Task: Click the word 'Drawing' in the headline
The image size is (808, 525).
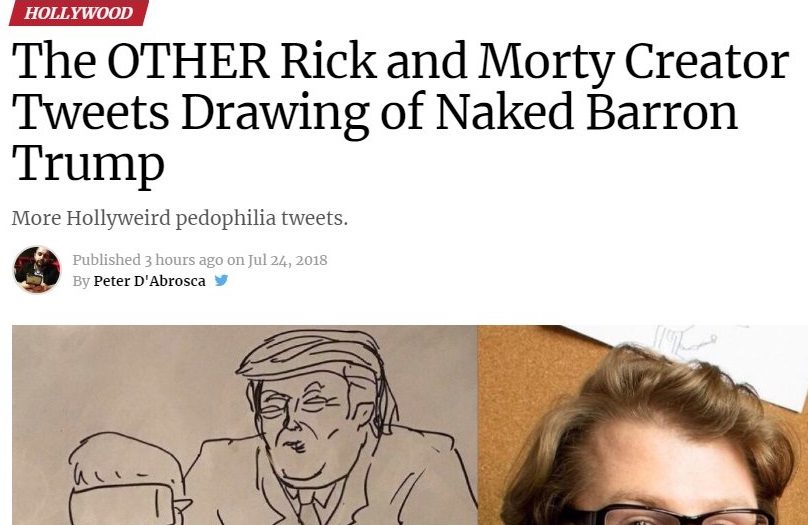Action: coord(273,112)
